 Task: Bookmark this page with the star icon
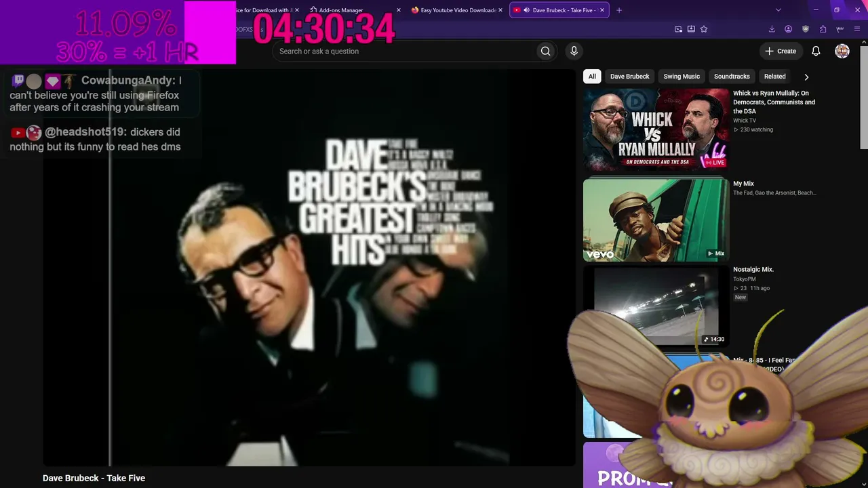704,29
